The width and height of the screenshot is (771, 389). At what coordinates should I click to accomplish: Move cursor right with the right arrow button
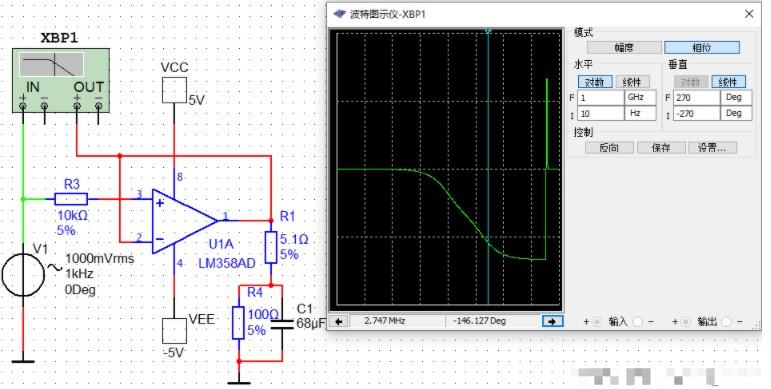[552, 321]
